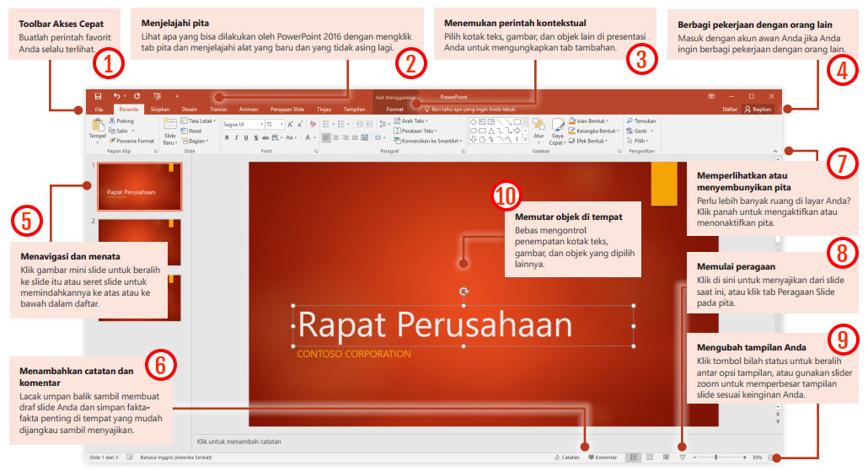This screenshot has height=471, width=868.
Task: Click the Atur (Arrange) icon
Action: point(538,125)
